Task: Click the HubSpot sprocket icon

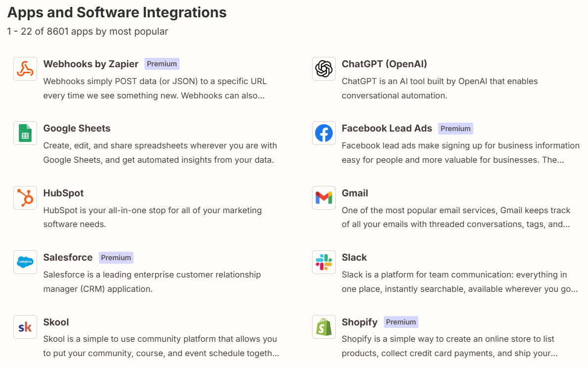Action: click(x=25, y=197)
